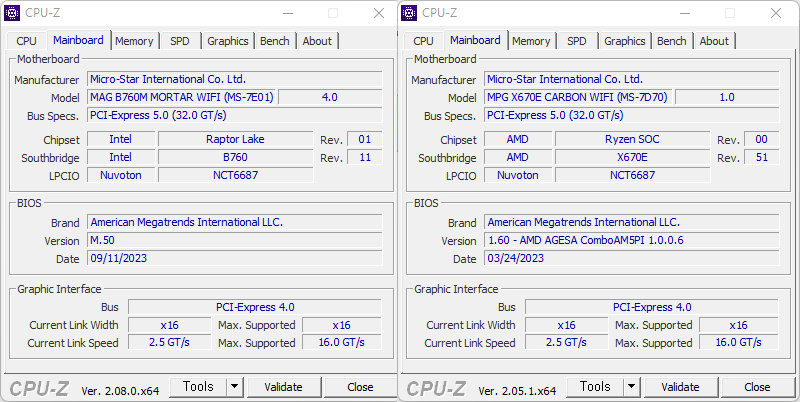Image resolution: width=800 pixels, height=402 pixels.
Task: Close the left CPU-Z window via X
Action: pyautogui.click(x=379, y=13)
